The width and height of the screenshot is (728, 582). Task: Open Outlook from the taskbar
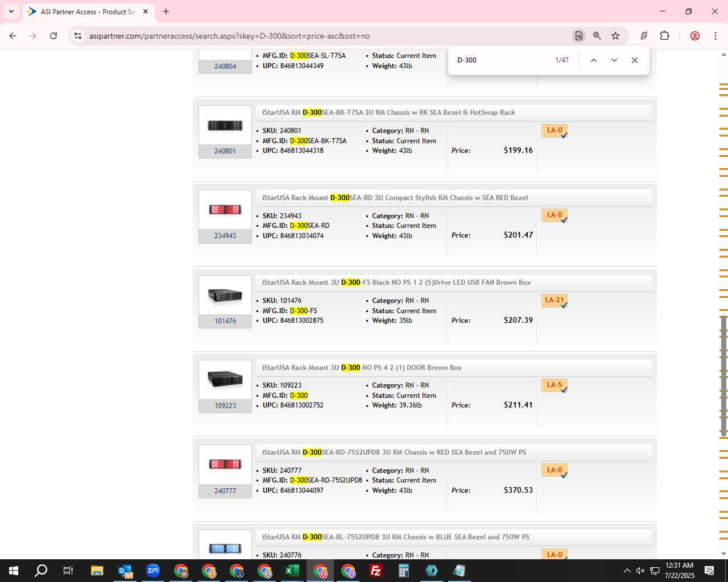coord(125,571)
